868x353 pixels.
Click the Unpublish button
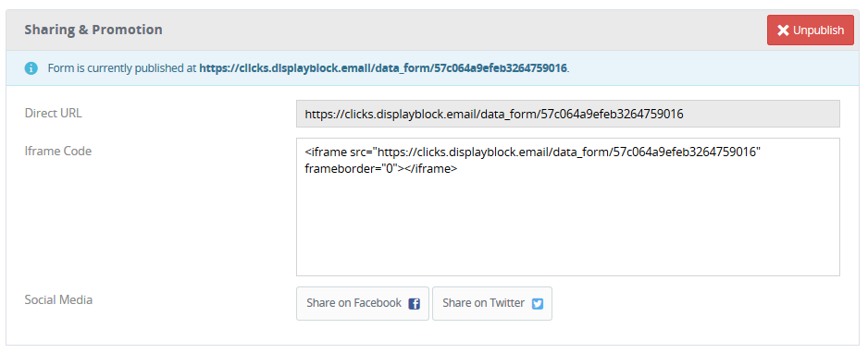tap(811, 30)
